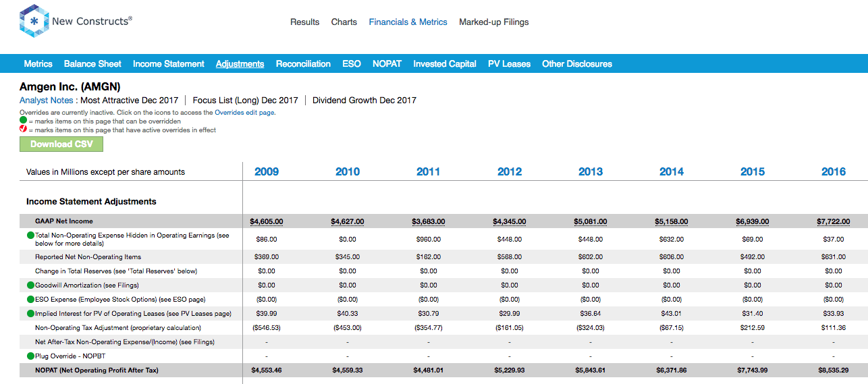Click NOPAT value $8,535.29
The height and width of the screenshot is (384, 868).
click(x=834, y=371)
